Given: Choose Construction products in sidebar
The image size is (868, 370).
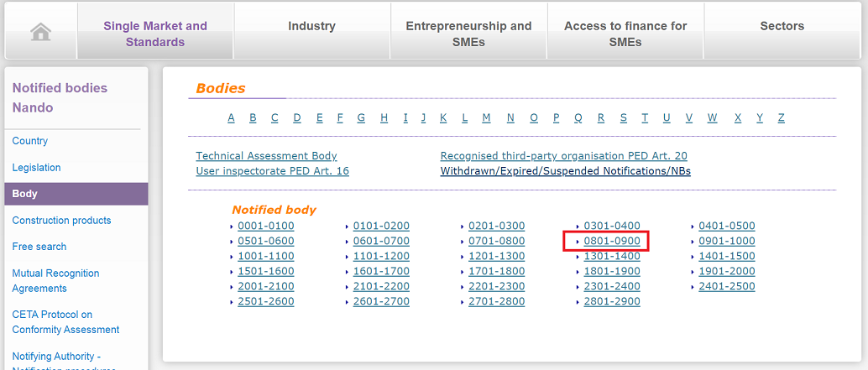Looking at the screenshot, I should tap(61, 220).
